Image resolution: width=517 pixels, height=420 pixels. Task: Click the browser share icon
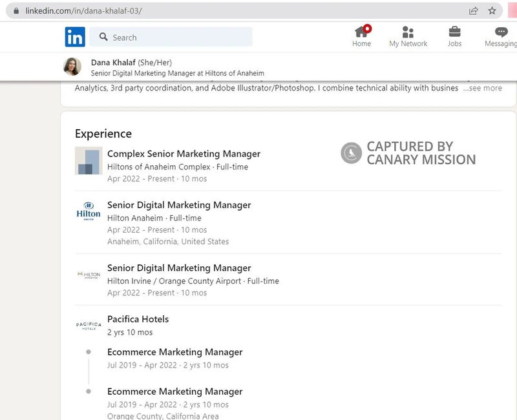(472, 10)
